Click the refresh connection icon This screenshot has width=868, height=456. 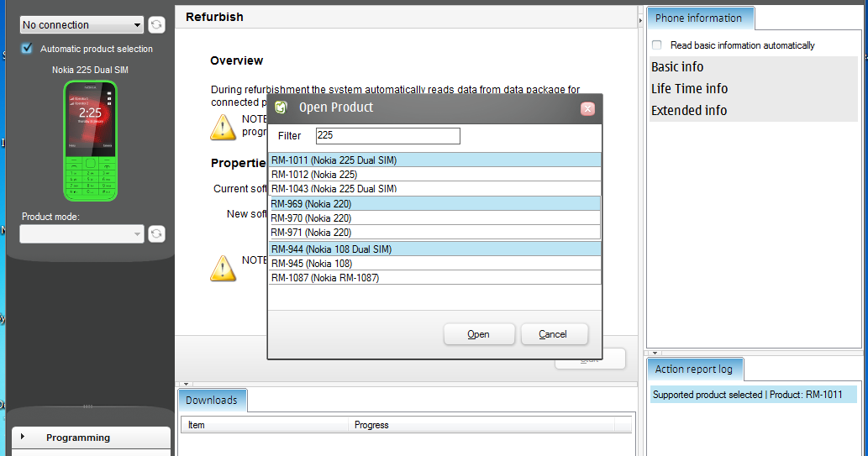coord(156,25)
